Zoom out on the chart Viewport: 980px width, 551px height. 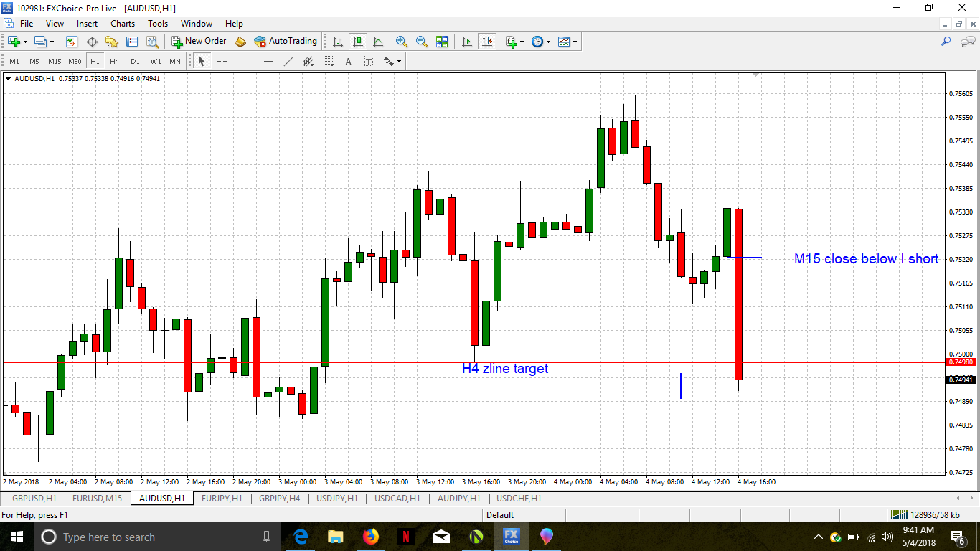coord(422,42)
